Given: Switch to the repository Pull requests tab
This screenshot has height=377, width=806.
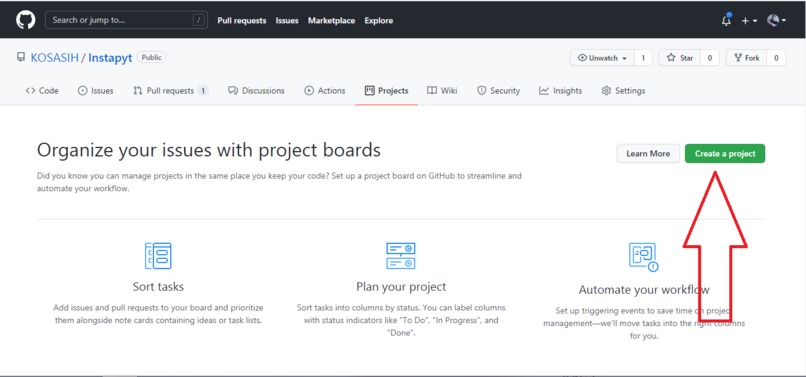Looking at the screenshot, I should (x=171, y=91).
